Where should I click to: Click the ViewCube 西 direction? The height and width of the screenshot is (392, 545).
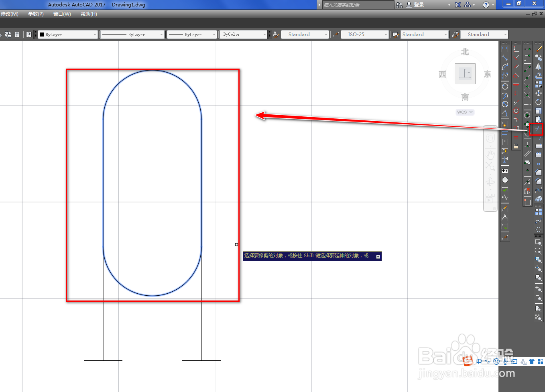pyautogui.click(x=442, y=74)
